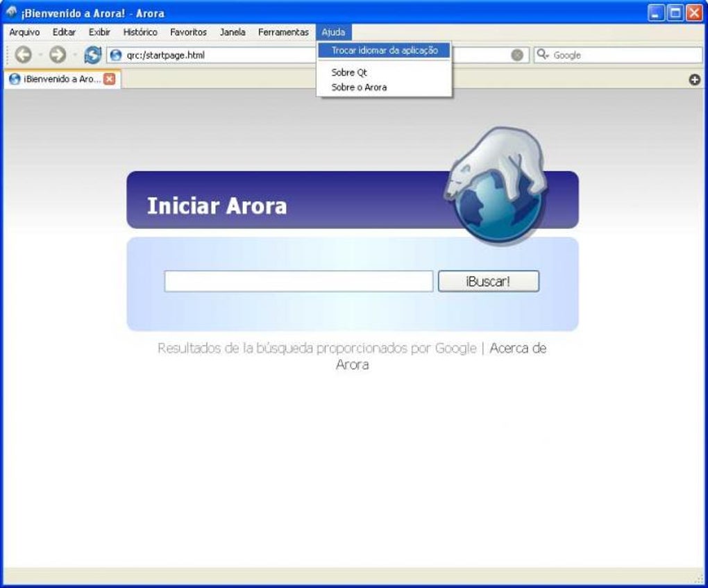Image resolution: width=708 pixels, height=588 pixels.
Task: Click Resultados de la búsqueda text
Action: (x=317, y=348)
